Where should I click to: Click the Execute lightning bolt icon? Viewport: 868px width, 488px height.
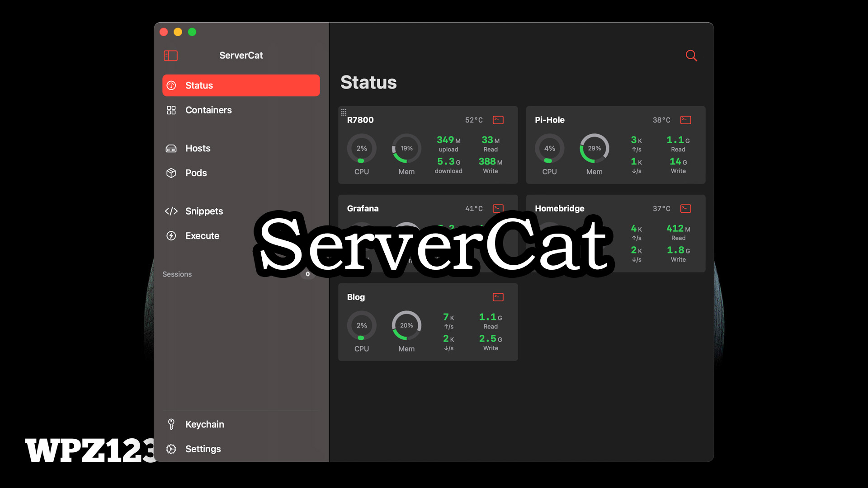171,236
